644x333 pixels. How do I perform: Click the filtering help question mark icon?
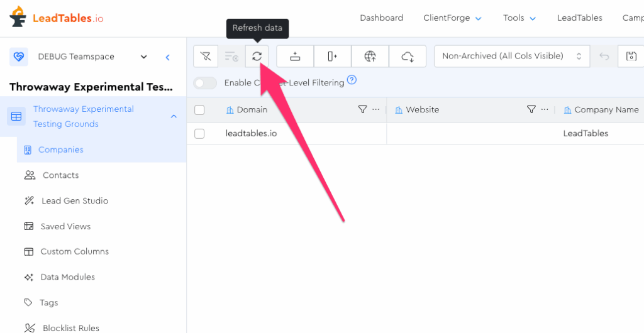[352, 80]
